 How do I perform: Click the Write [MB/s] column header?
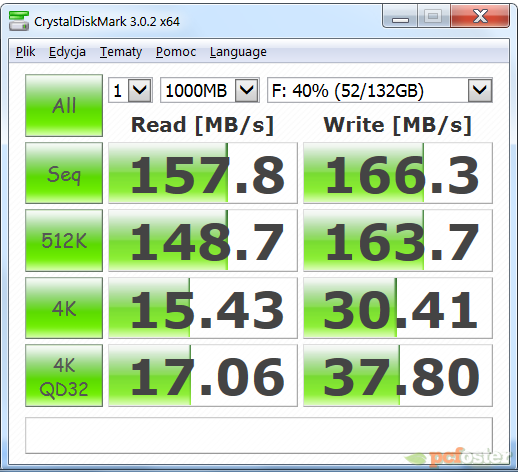pyautogui.click(x=397, y=125)
